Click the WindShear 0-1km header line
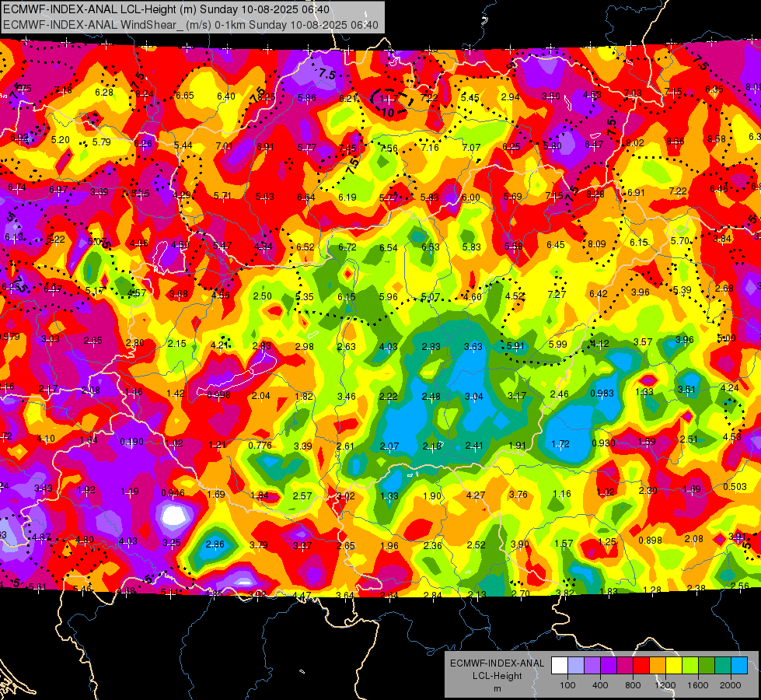 [190, 25]
